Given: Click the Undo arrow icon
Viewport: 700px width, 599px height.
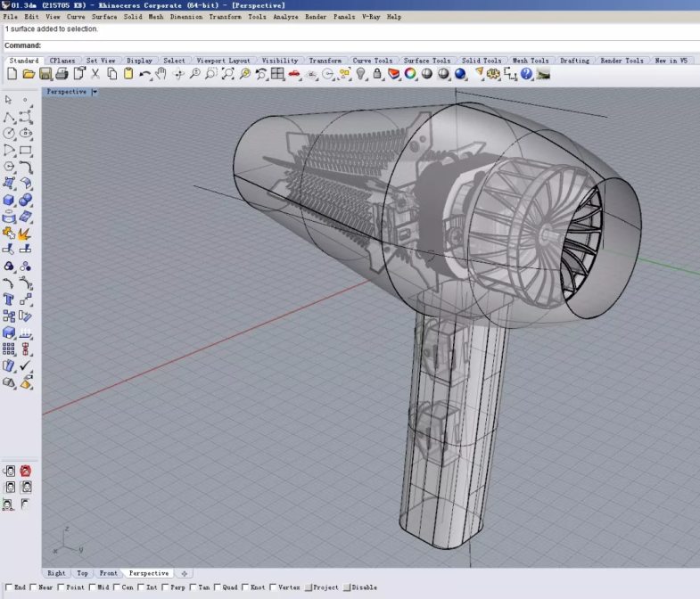Looking at the screenshot, I should (144, 74).
